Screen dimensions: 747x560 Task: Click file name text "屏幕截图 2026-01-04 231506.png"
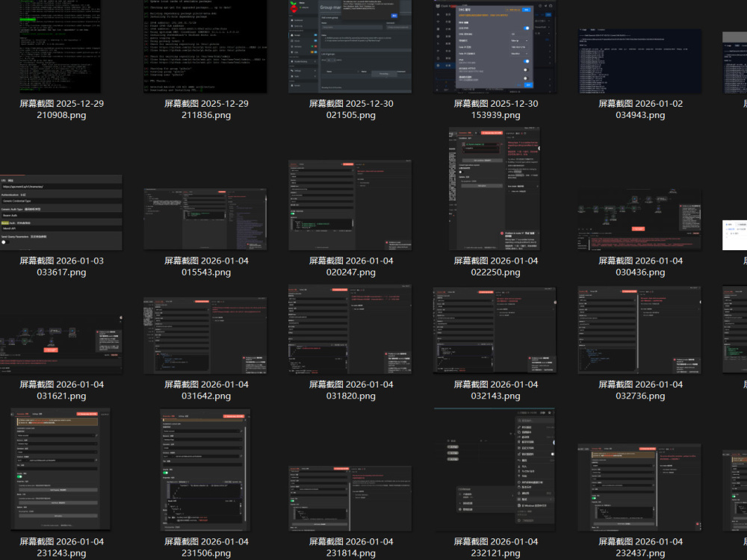click(206, 547)
